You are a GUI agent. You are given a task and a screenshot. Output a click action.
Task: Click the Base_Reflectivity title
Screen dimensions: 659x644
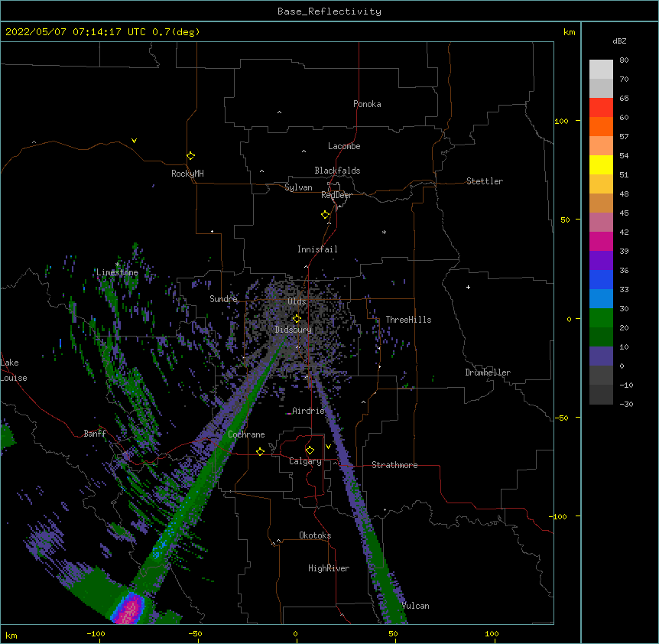click(329, 11)
